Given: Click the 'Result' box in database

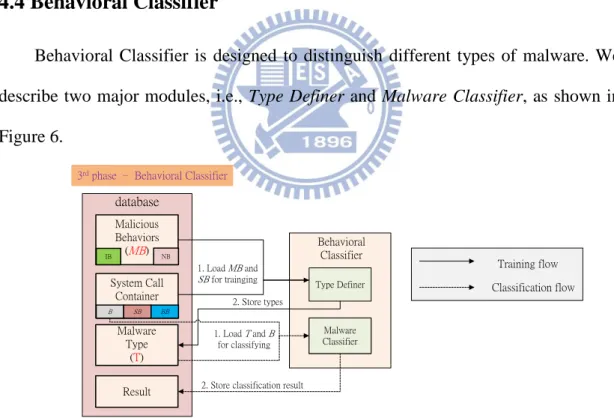Looking at the screenshot, I should [x=137, y=392].
